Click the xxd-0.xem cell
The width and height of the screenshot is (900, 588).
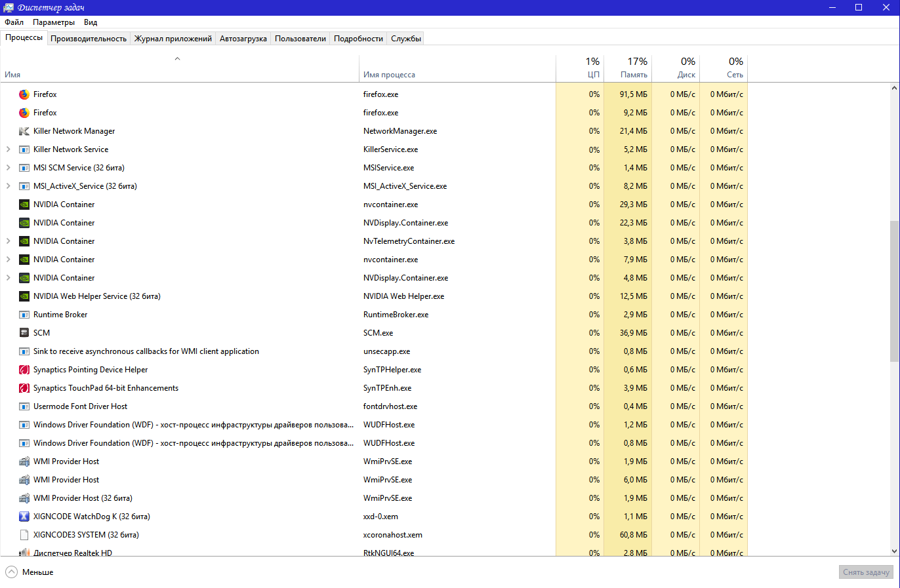click(380, 517)
